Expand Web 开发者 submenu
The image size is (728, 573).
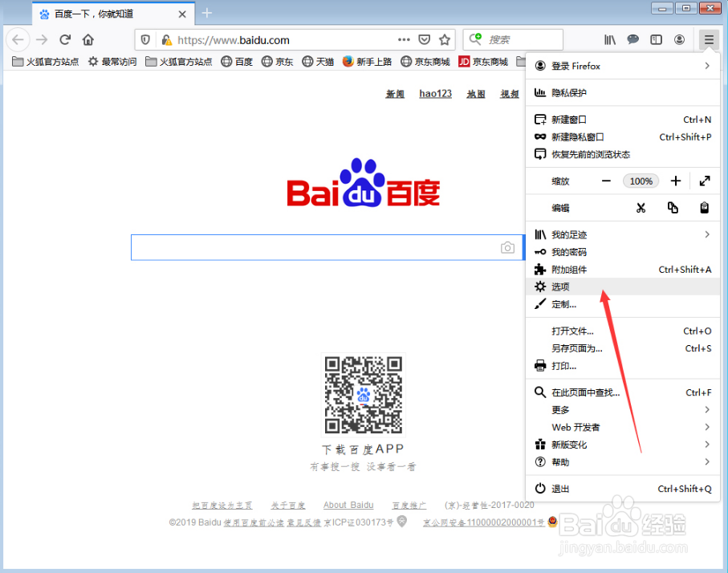pos(623,427)
